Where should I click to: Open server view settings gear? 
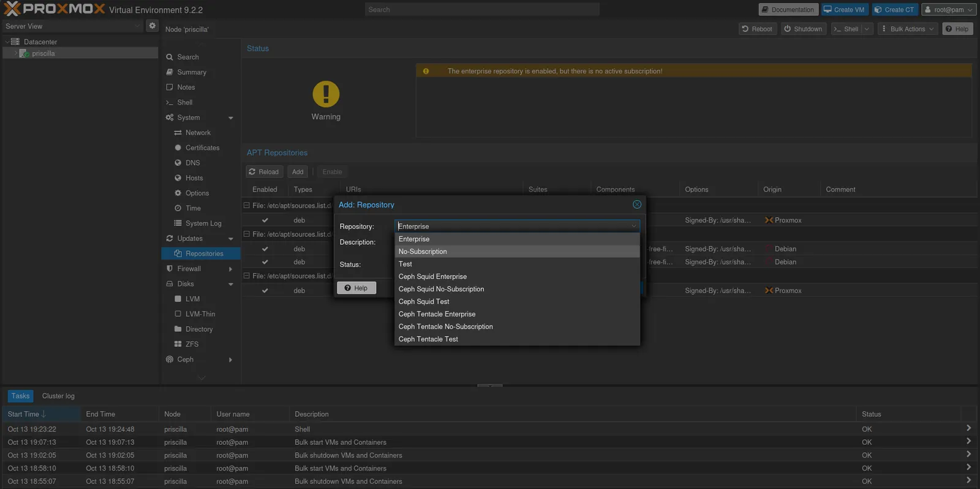point(153,26)
